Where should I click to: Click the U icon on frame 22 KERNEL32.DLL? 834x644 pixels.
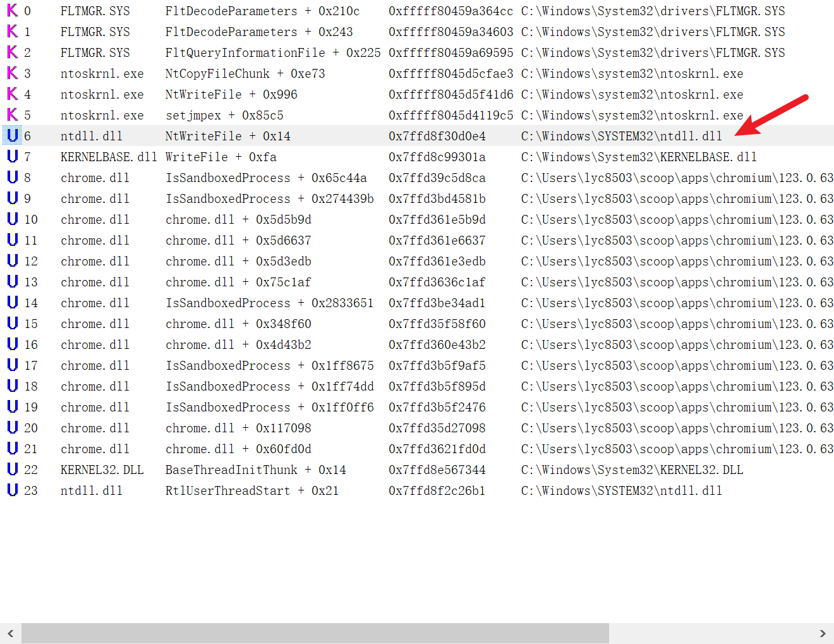click(x=13, y=469)
